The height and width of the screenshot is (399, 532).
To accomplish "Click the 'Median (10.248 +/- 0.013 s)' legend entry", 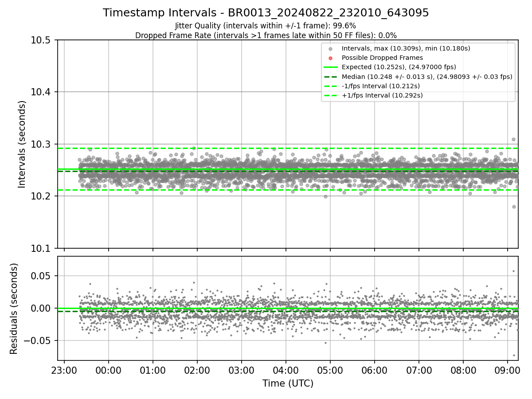I will [427, 77].
